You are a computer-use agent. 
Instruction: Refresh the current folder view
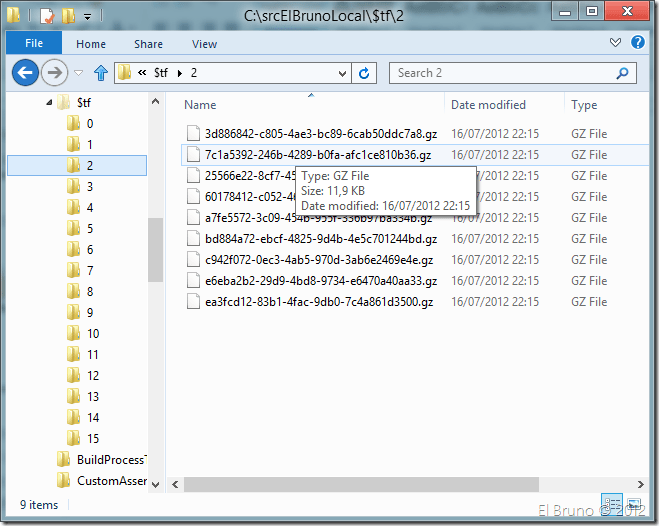click(x=365, y=73)
